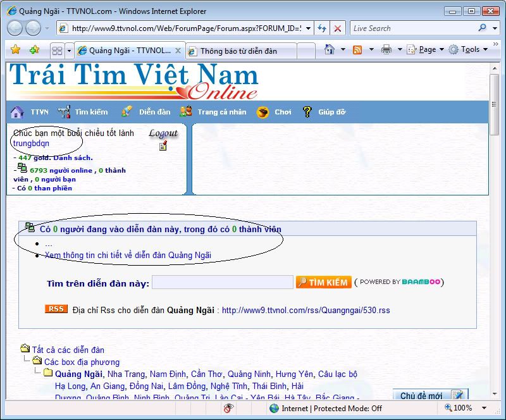506x420 pixels.
Task: Click the Trái Tim Việt Nam Online logo
Action: 134,82
